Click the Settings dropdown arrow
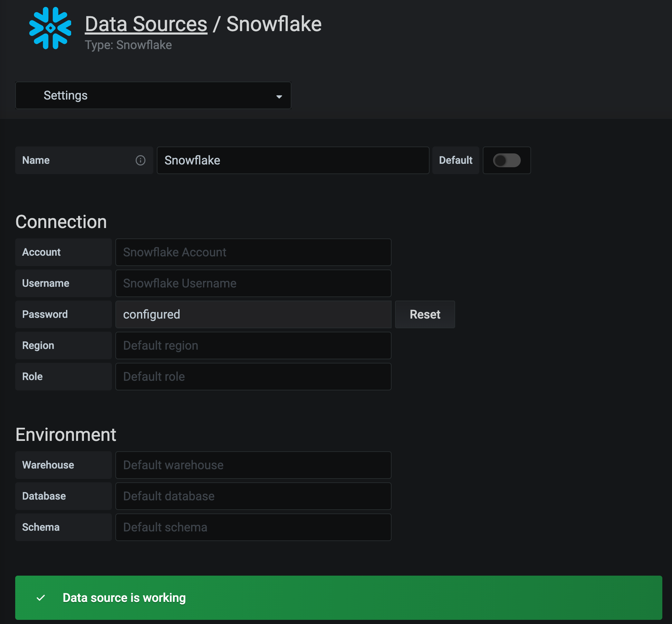Viewport: 672px width, 624px height. point(279,97)
